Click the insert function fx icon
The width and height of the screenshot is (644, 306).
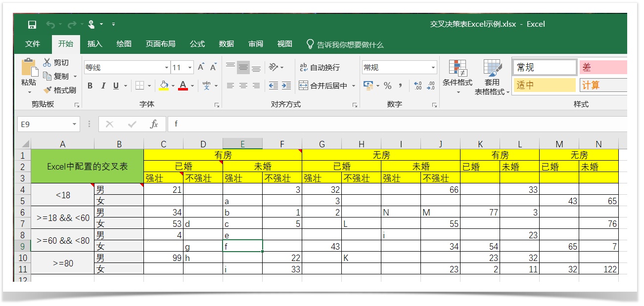[154, 124]
